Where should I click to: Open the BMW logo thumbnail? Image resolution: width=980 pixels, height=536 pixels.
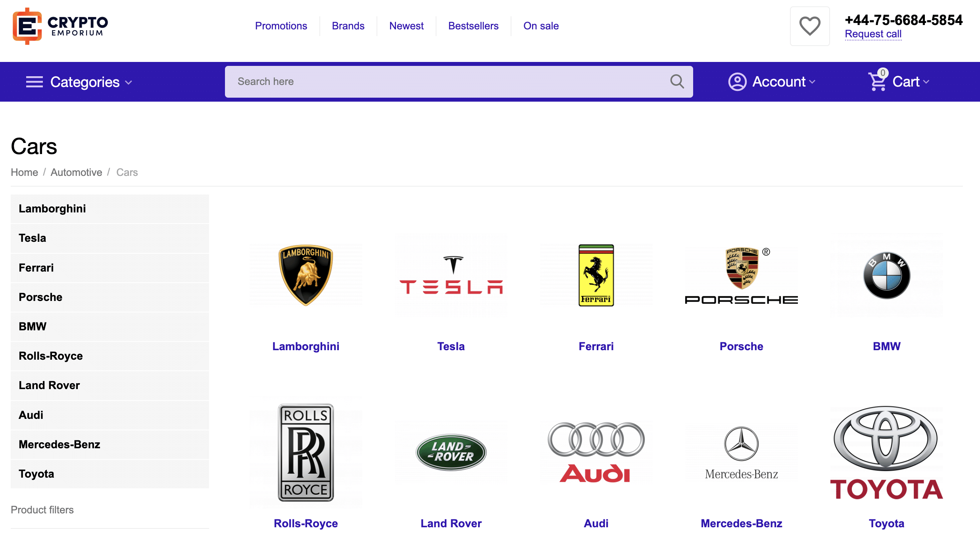[887, 275]
